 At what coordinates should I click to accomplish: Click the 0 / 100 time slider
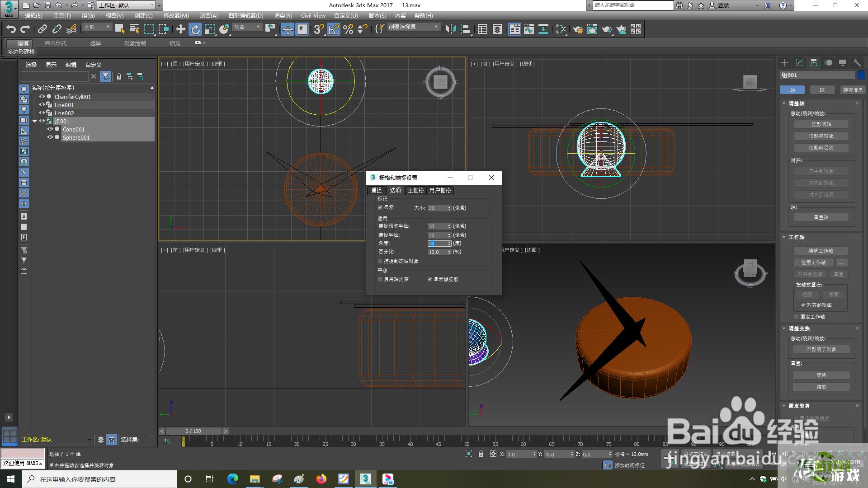[193, 431]
